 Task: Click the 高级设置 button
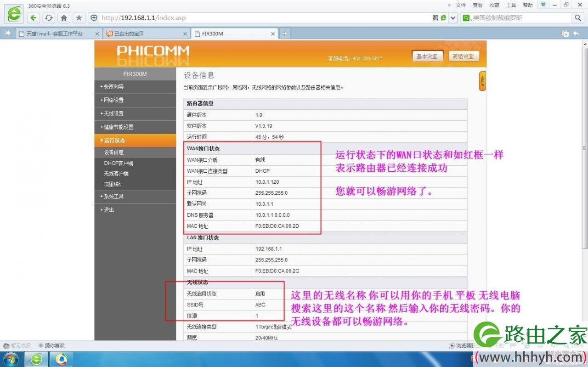coord(463,56)
